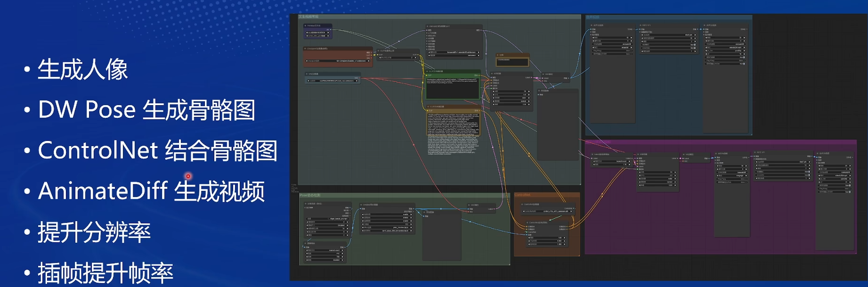Image resolution: width=868 pixels, height=287 pixels.
Task: Collapse the yellow note node via its dot
Action: pos(498,55)
